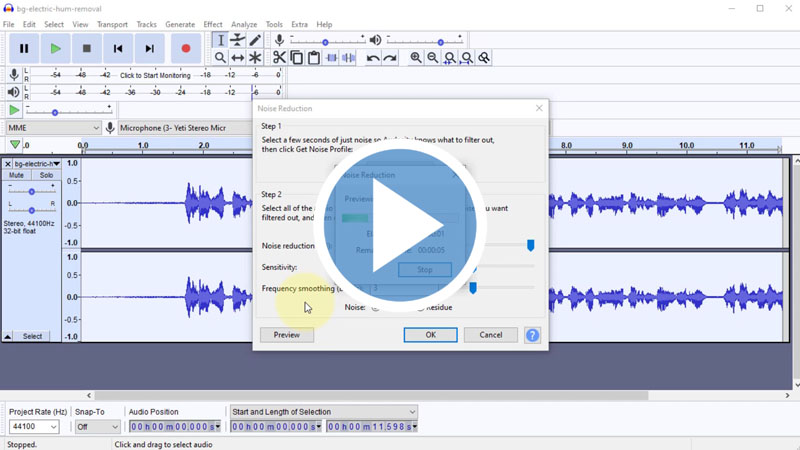
Task: Solo the bg-electric track
Action: tap(46, 175)
